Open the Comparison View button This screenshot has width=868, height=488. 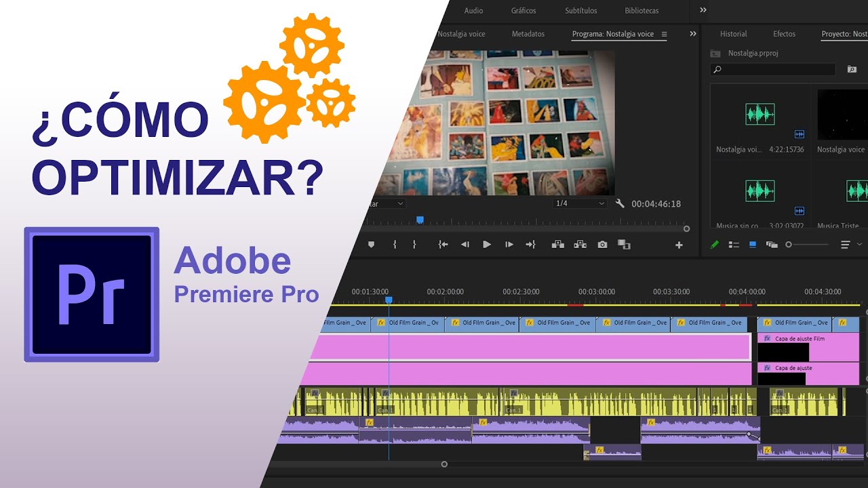(x=624, y=245)
